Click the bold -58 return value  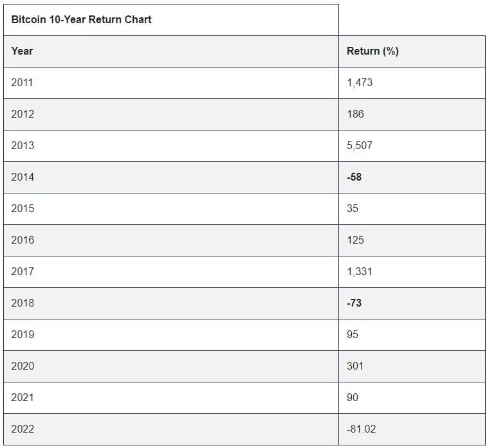pyautogui.click(x=354, y=177)
